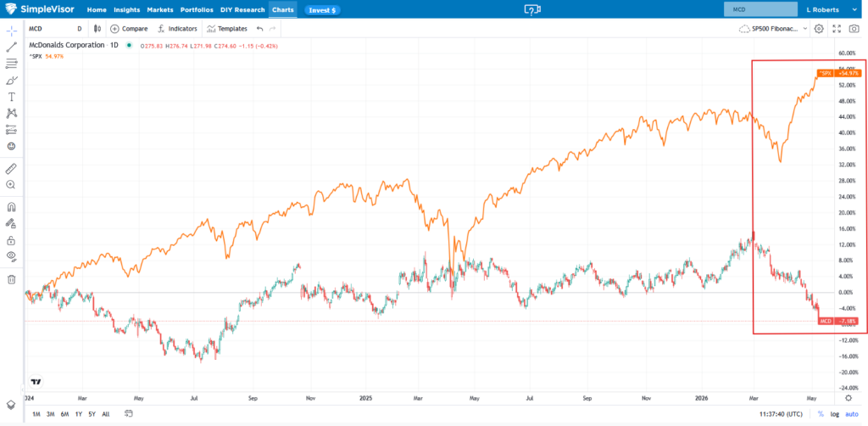Open the prediction and measurement tools
The image size is (868, 426).
(x=11, y=130)
